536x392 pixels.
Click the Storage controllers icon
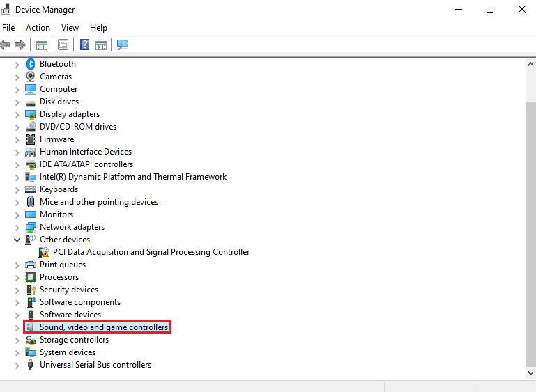pos(31,340)
